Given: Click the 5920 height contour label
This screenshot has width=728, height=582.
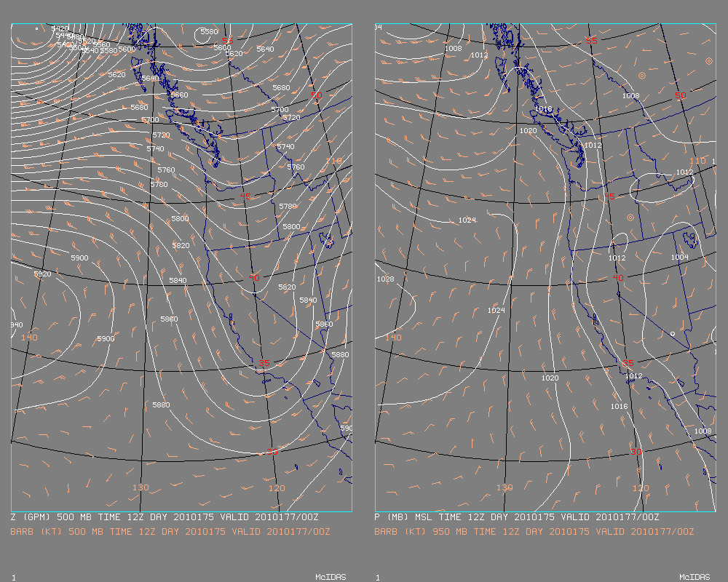Looking at the screenshot, I should [42, 274].
